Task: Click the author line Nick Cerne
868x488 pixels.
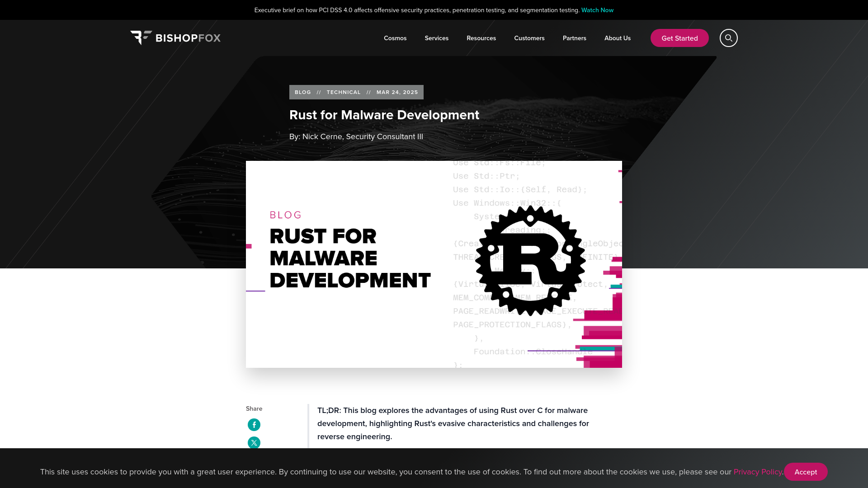Action: click(356, 136)
